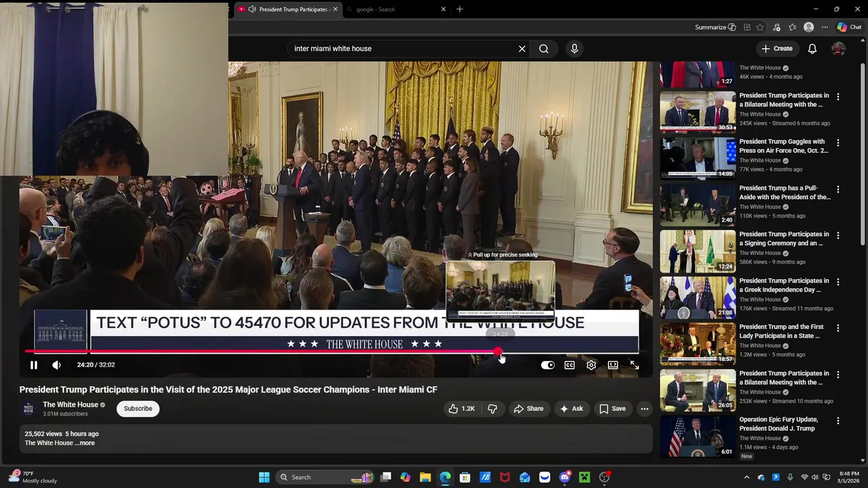Open Greek Independence Day video title
The width and height of the screenshot is (868, 488).
[x=784, y=285]
